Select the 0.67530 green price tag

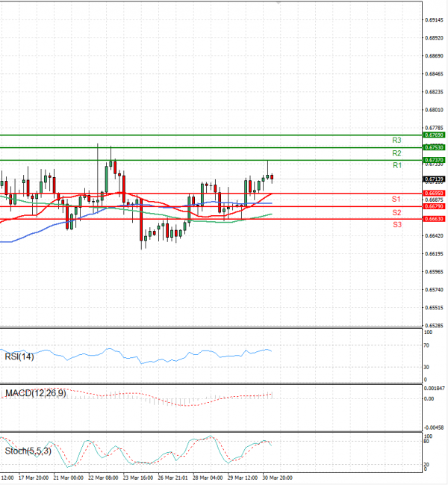pos(434,147)
